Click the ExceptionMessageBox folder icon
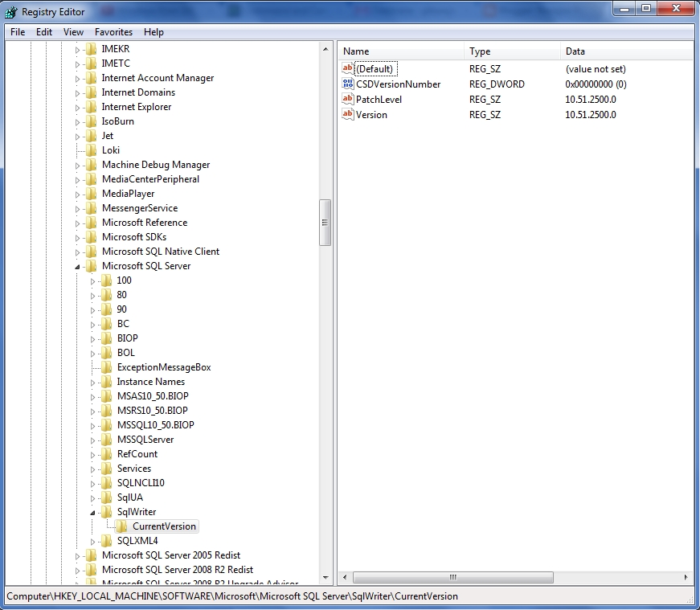Image resolution: width=700 pixels, height=610 pixels. coord(106,367)
